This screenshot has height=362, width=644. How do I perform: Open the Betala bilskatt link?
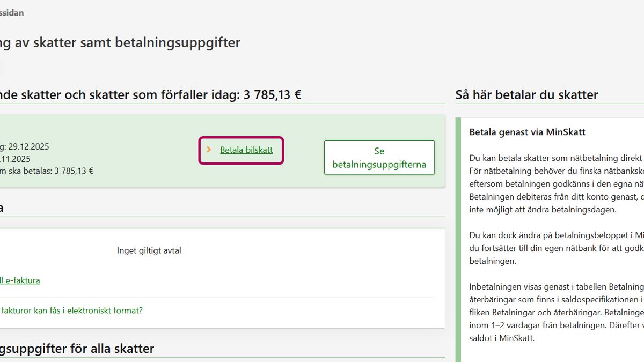[x=246, y=150]
